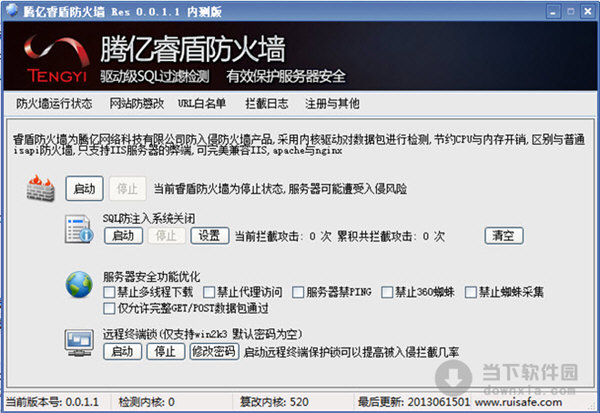
Task: Minimize the firewall window
Action: [x=553, y=11]
